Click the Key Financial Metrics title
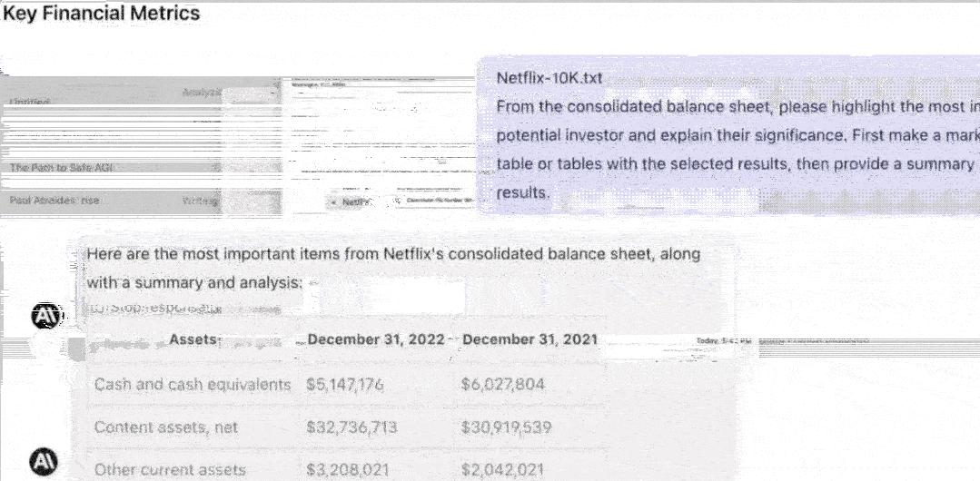 102,13
